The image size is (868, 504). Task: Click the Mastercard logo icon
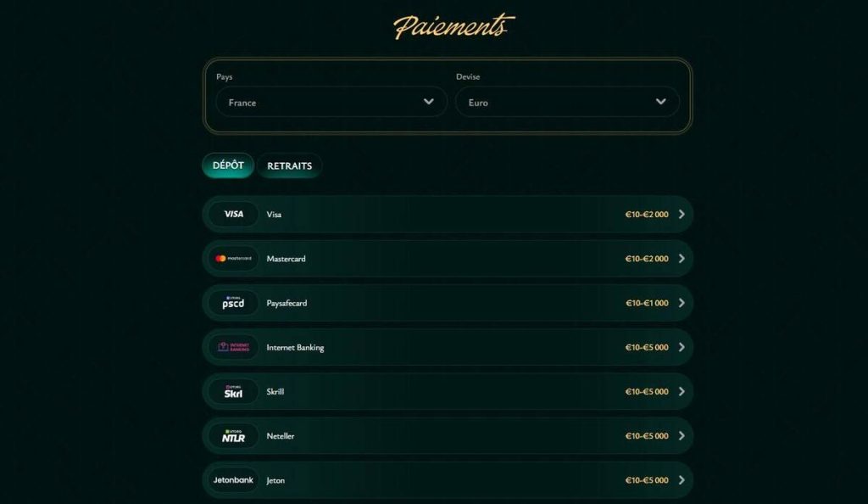tap(233, 259)
